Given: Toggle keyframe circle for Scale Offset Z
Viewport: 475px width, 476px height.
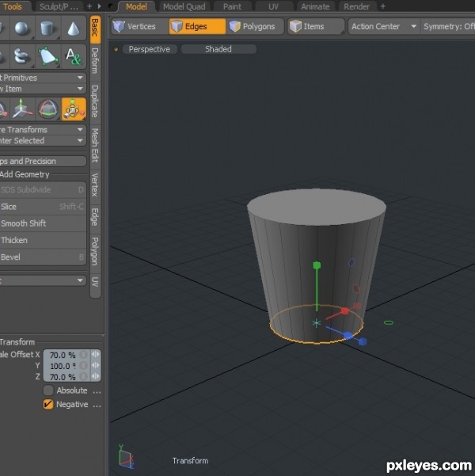Looking at the screenshot, I should [x=83, y=377].
